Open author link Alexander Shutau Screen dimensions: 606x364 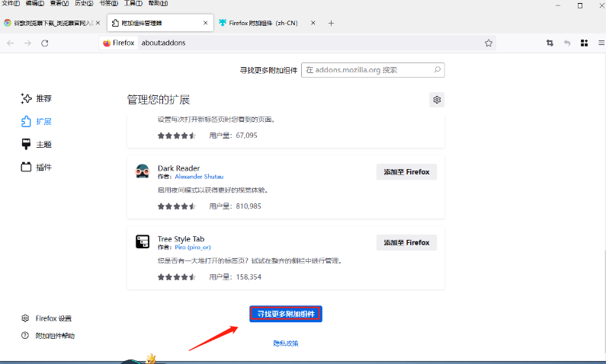(x=199, y=177)
